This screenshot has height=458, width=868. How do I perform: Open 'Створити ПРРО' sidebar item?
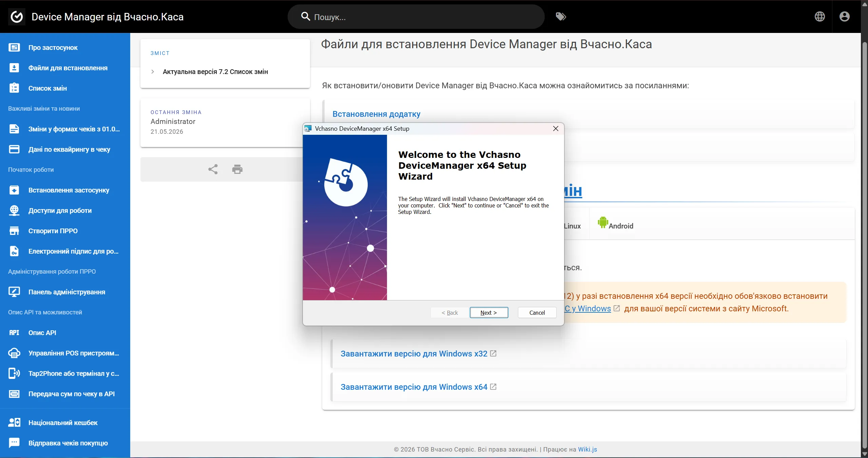point(65,231)
